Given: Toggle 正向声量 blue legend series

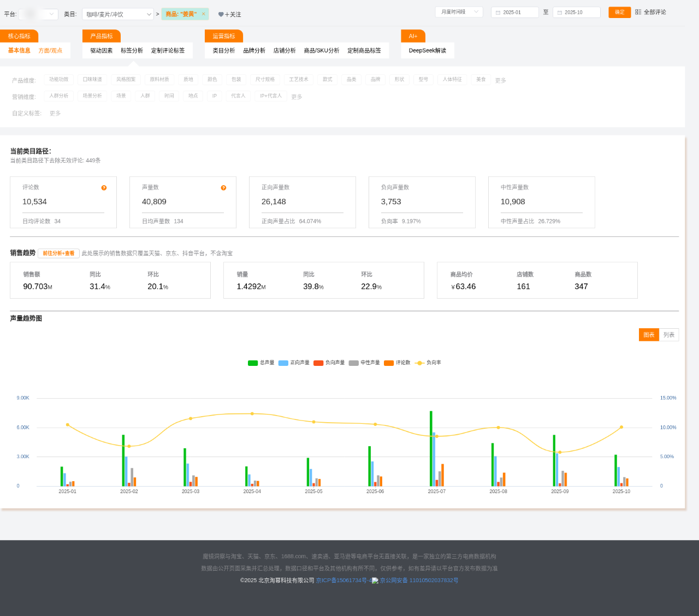Looking at the screenshot, I should click(283, 363).
